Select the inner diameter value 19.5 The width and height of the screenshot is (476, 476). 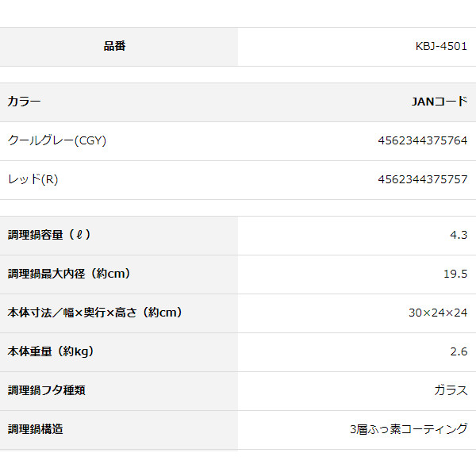455,274
